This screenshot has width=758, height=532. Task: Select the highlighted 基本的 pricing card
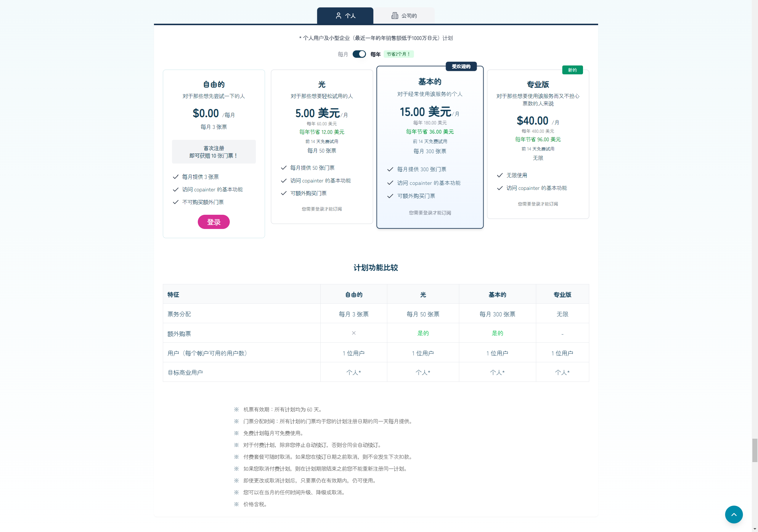tap(430, 147)
